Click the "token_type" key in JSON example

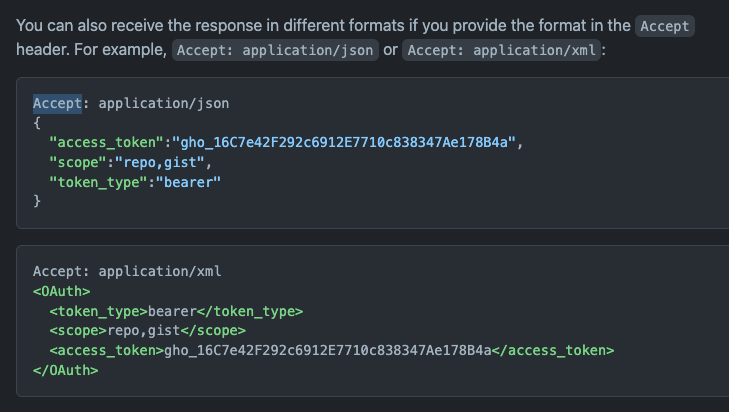[x=98, y=182]
